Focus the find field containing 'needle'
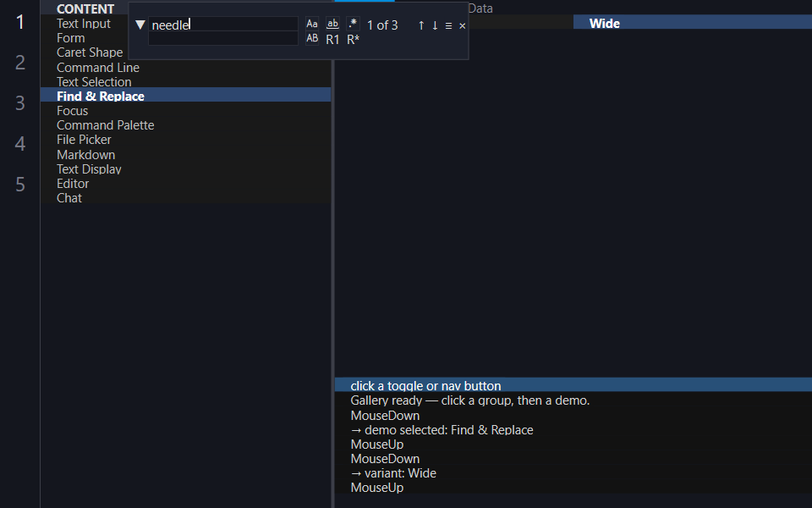 223,25
